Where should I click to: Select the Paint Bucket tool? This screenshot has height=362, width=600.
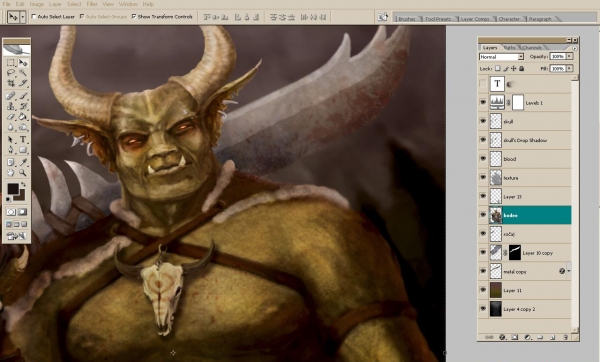point(23,117)
